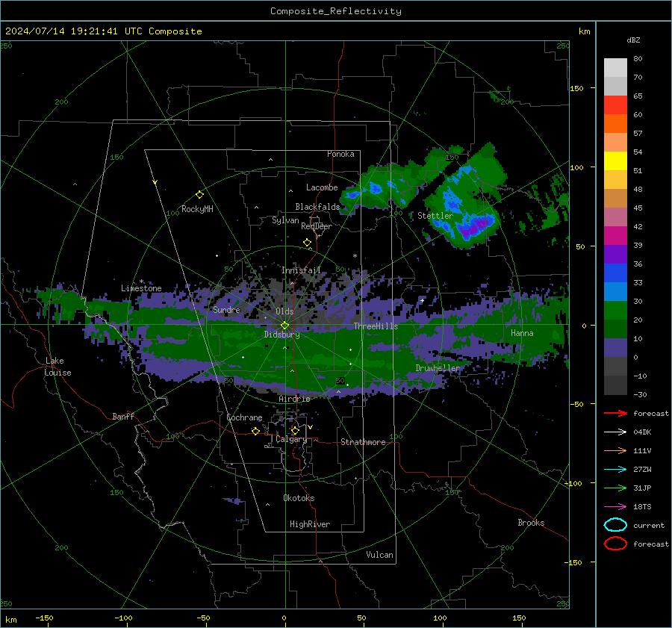Image resolution: width=672 pixels, height=628 pixels.
Task: Click the Strathmore label
Action: click(x=363, y=442)
